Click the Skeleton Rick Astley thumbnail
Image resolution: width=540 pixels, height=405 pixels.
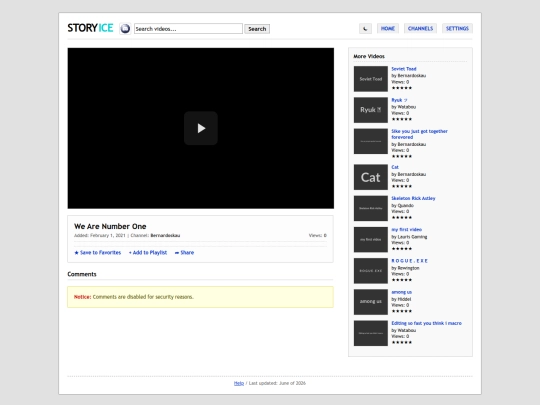pyautogui.click(x=371, y=208)
